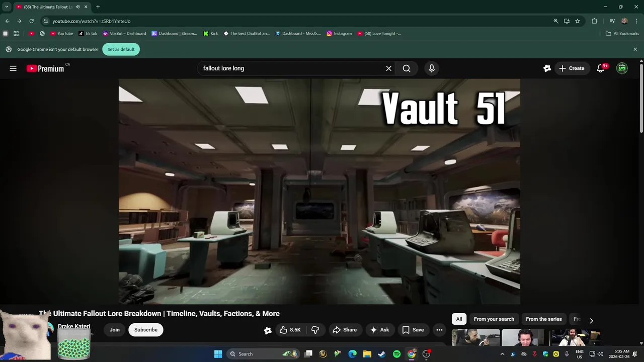The image size is (644, 362).
Task: Bookmark this page with the star
Action: (578, 21)
